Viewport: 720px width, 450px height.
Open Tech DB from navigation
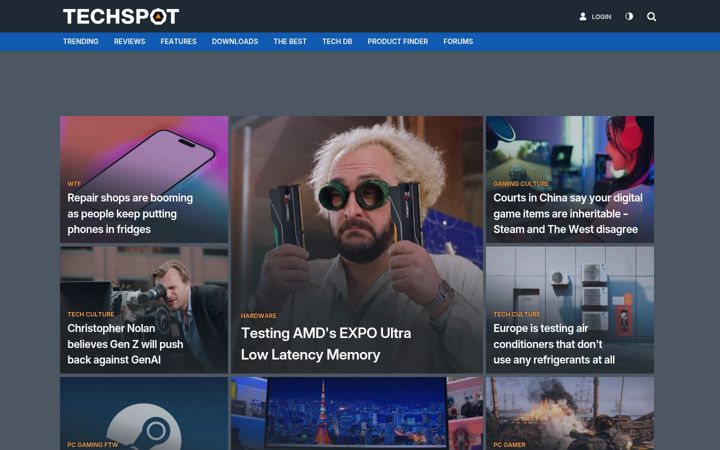click(x=337, y=41)
